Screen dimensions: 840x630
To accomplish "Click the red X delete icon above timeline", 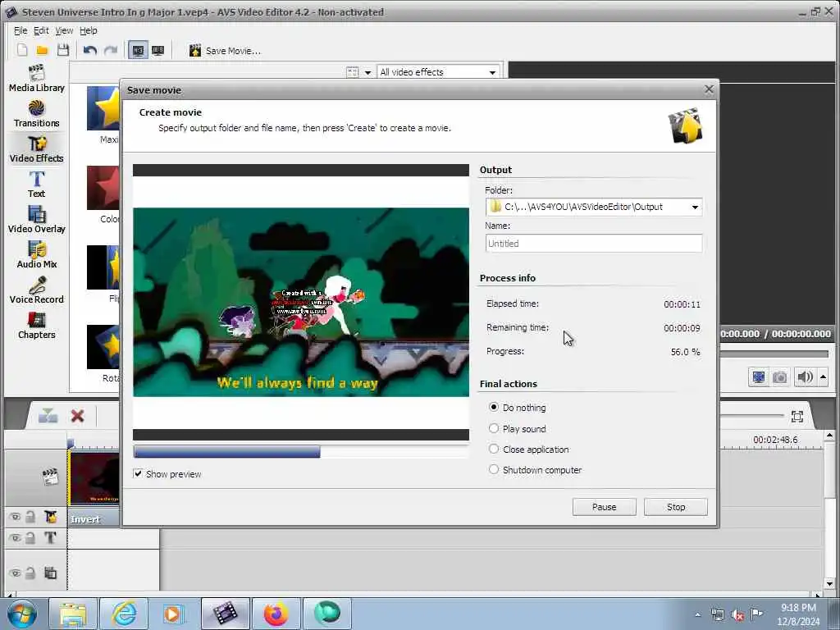I will pos(78,416).
